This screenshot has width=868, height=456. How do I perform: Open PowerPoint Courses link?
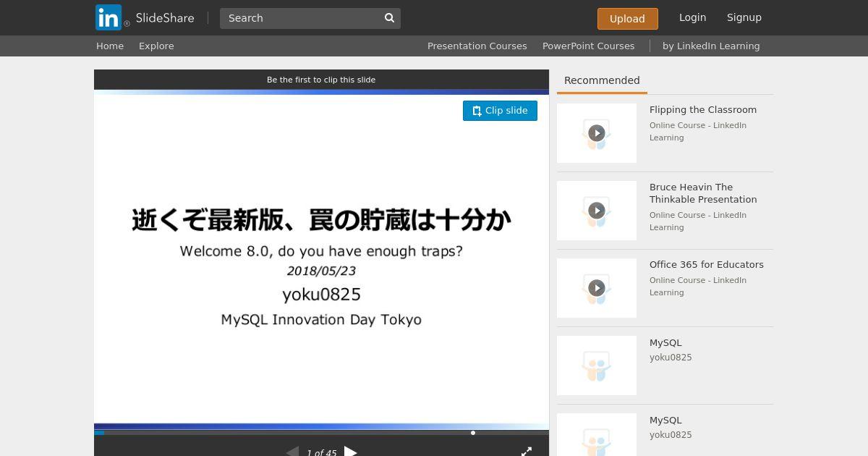click(588, 46)
